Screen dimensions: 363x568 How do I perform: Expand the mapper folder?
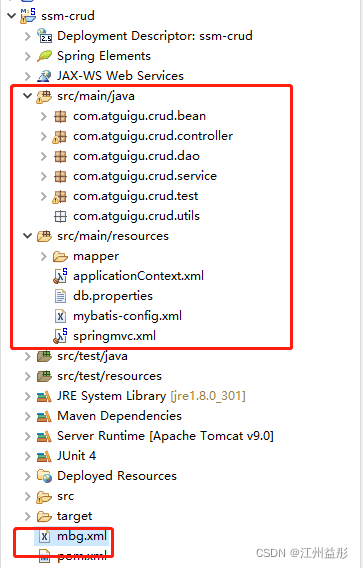pos(43,256)
